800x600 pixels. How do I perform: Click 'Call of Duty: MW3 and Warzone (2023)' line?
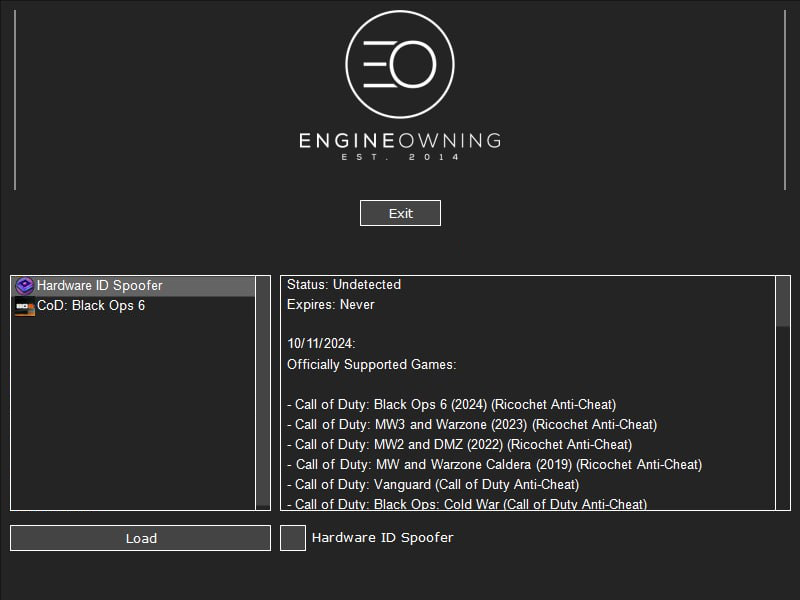(x=472, y=424)
